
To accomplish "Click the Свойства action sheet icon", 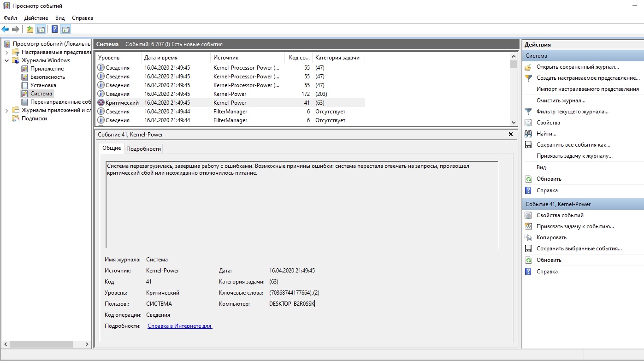I will click(528, 123).
